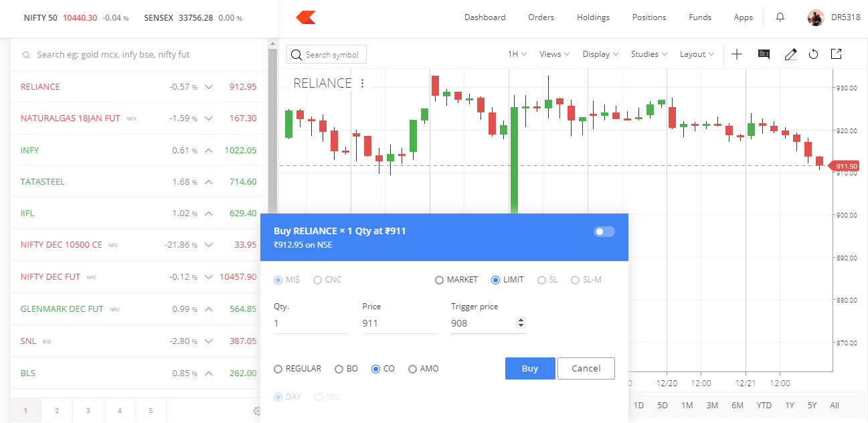Click the down arrow on NIFTY DEC 10500 CE row

[209, 245]
